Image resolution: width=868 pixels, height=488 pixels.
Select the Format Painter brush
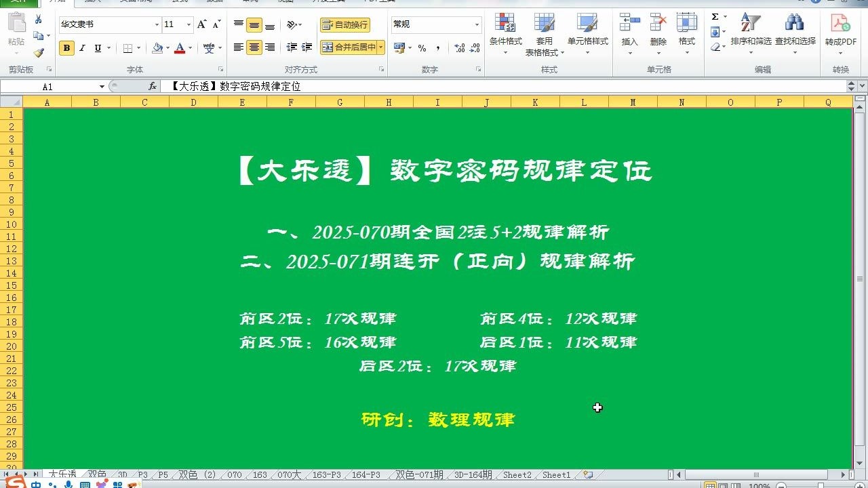[x=39, y=52]
